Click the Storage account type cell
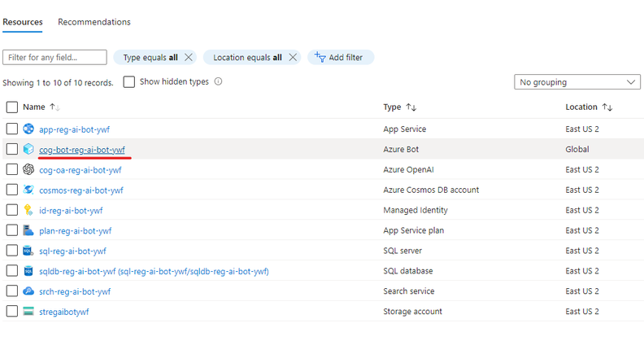Screen dimensions: 644x341 click(412, 311)
